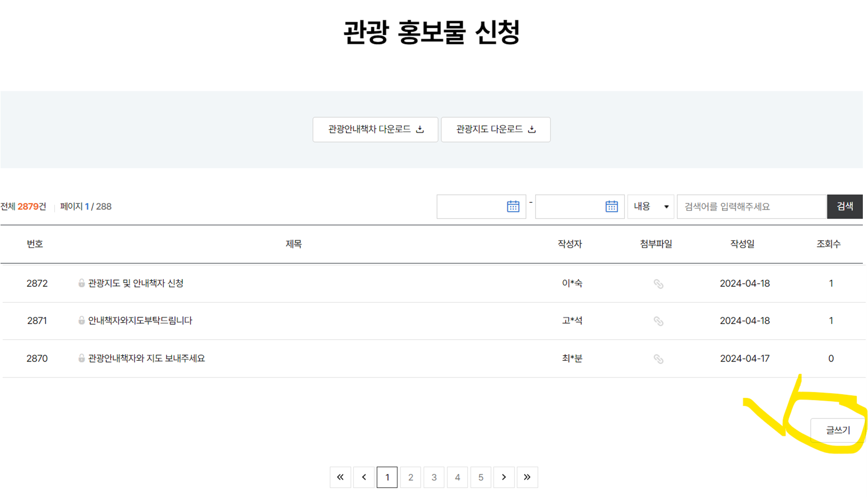Click the lock icon on 안내책자와지도부탁드림니다 post
Viewport: 868px width, 497px height.
tap(81, 321)
